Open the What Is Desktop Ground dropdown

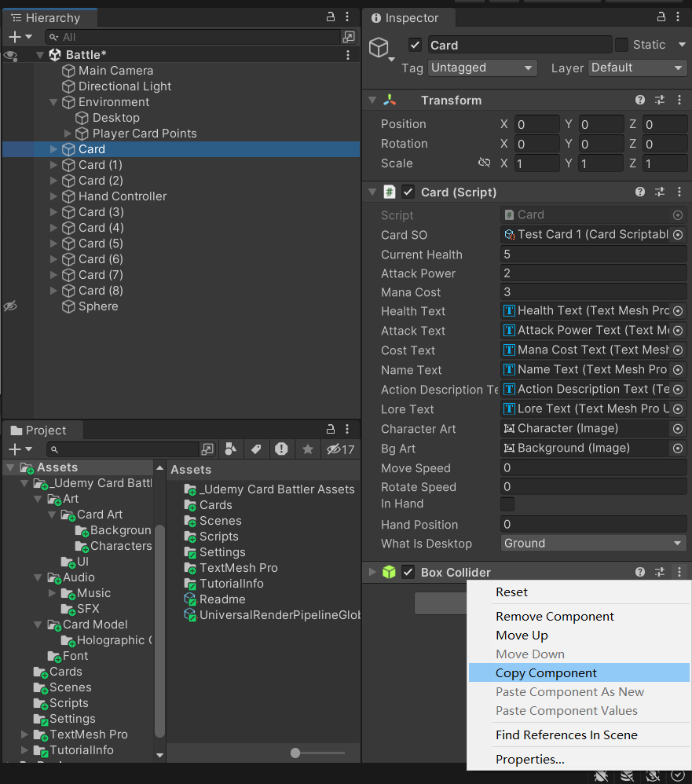click(x=593, y=544)
